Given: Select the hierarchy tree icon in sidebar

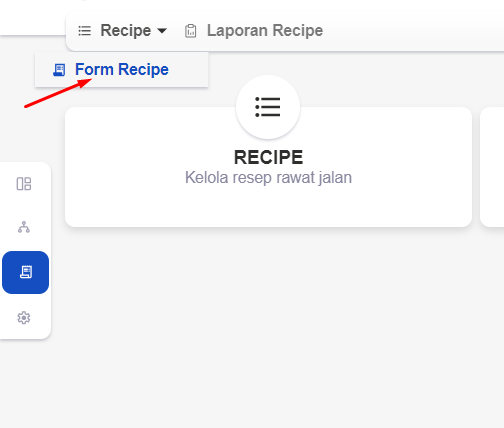Looking at the screenshot, I should [24, 227].
